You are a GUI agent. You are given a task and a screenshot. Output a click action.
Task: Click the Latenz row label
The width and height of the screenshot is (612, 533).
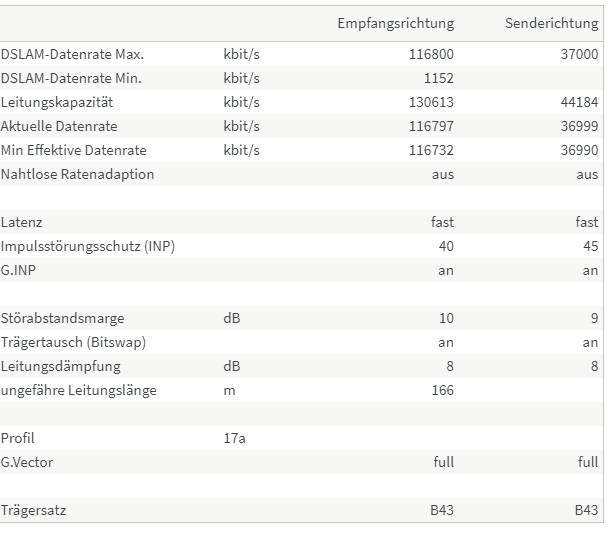21,222
